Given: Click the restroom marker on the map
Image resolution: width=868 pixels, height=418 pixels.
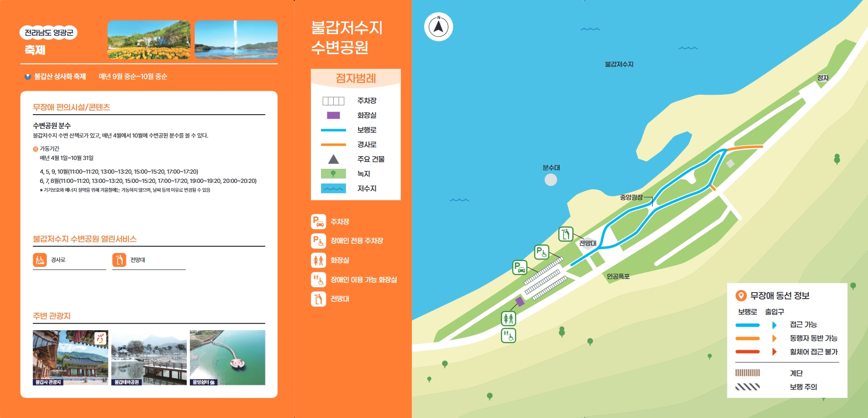Looking at the screenshot, I should pos(508,318).
